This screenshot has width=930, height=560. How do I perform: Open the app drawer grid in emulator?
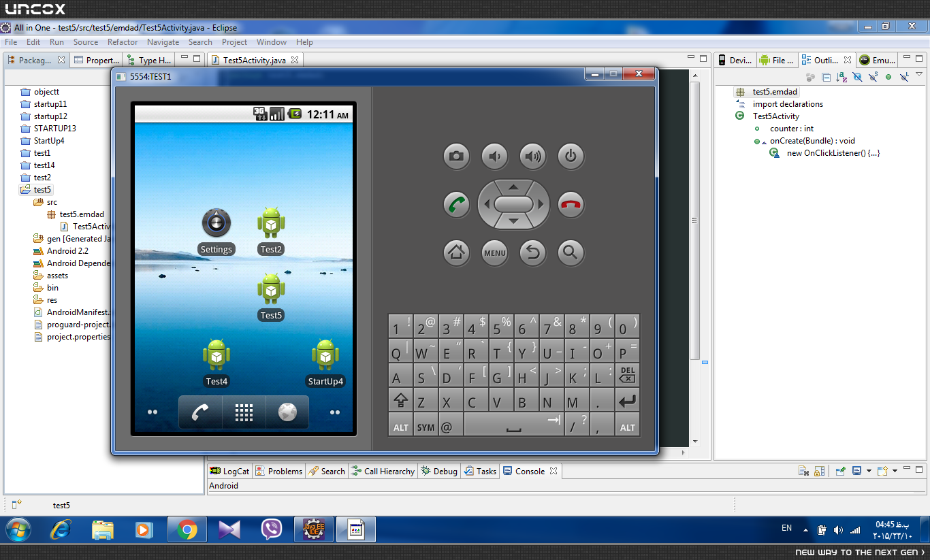point(244,412)
